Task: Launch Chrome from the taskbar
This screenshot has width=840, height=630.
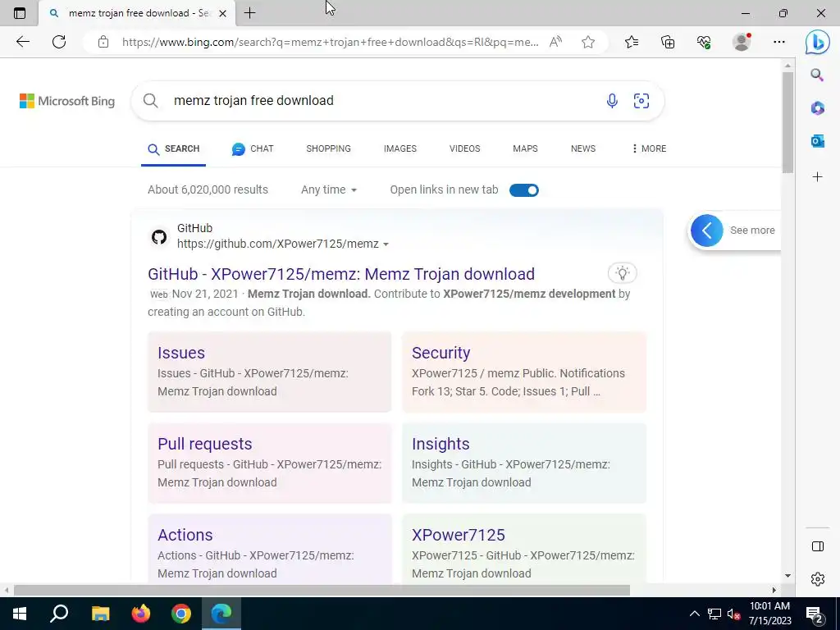Action: point(181,614)
